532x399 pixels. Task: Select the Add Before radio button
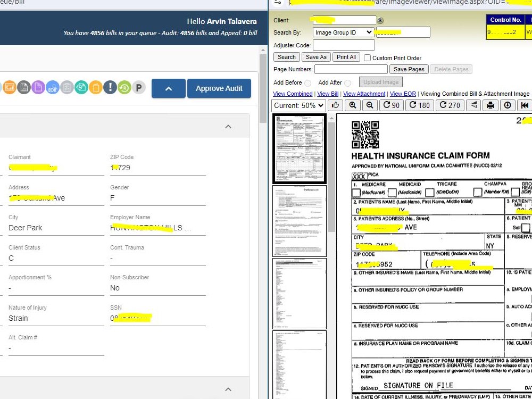tap(307, 83)
